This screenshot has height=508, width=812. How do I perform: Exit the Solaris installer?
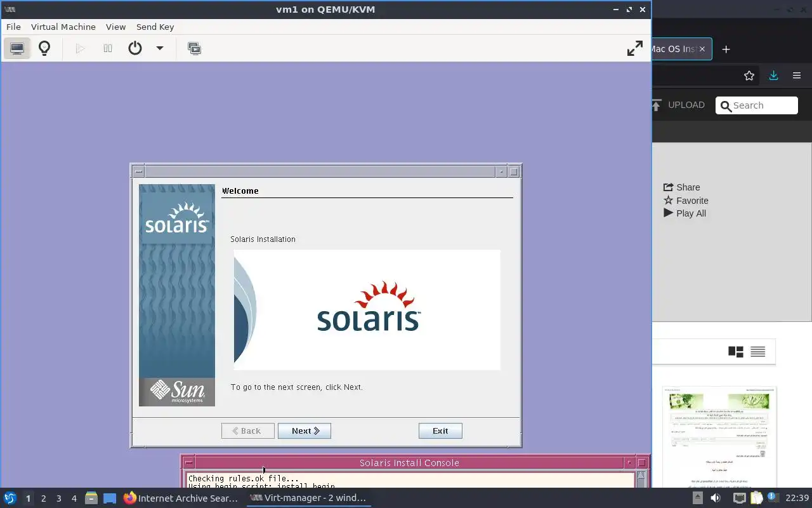tap(440, 431)
